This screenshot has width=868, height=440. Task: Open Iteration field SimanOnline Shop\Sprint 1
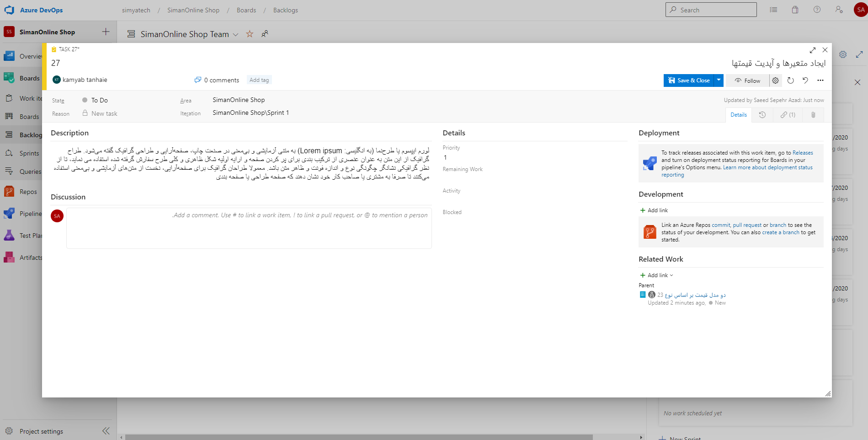point(250,113)
